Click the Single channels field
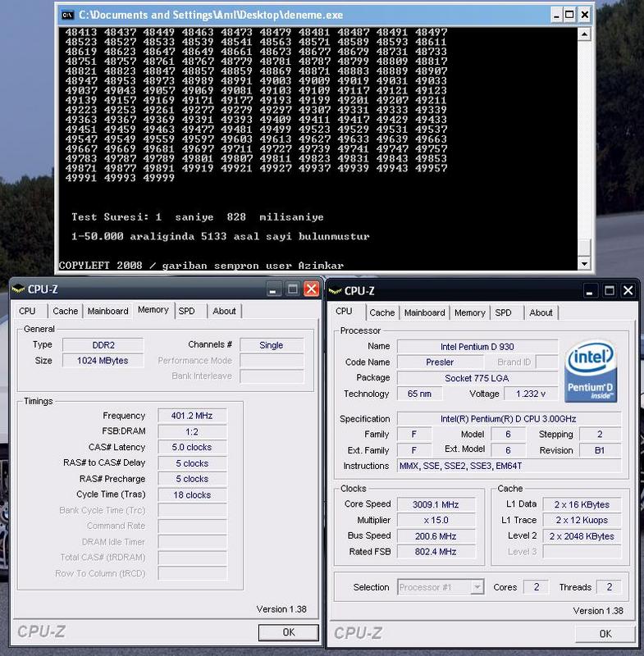 (x=272, y=345)
